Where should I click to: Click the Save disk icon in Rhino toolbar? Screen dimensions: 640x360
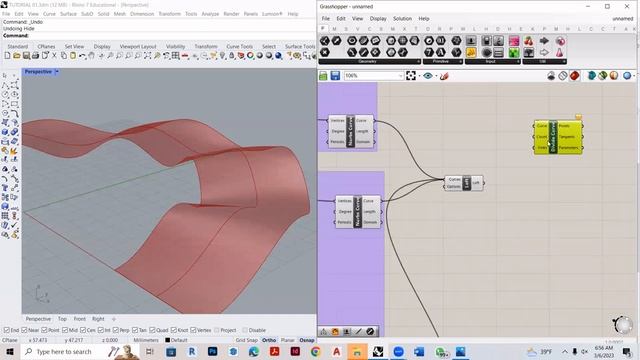[x=26, y=56]
